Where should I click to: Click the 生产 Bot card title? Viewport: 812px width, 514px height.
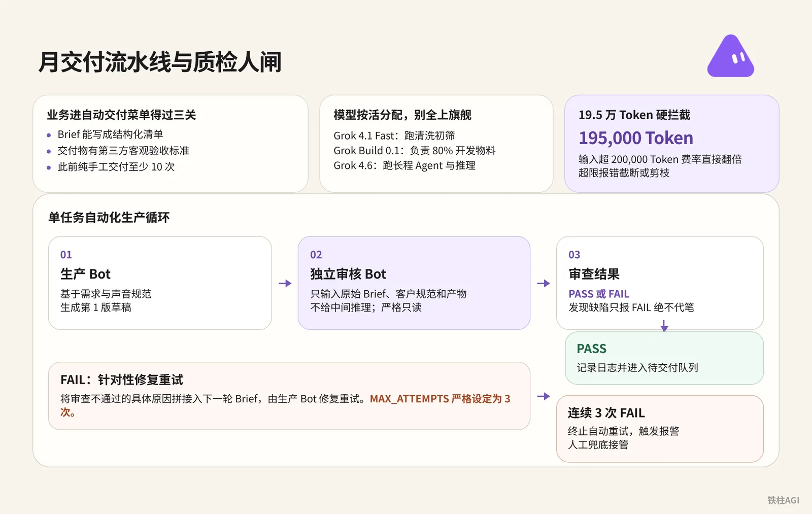(85, 275)
